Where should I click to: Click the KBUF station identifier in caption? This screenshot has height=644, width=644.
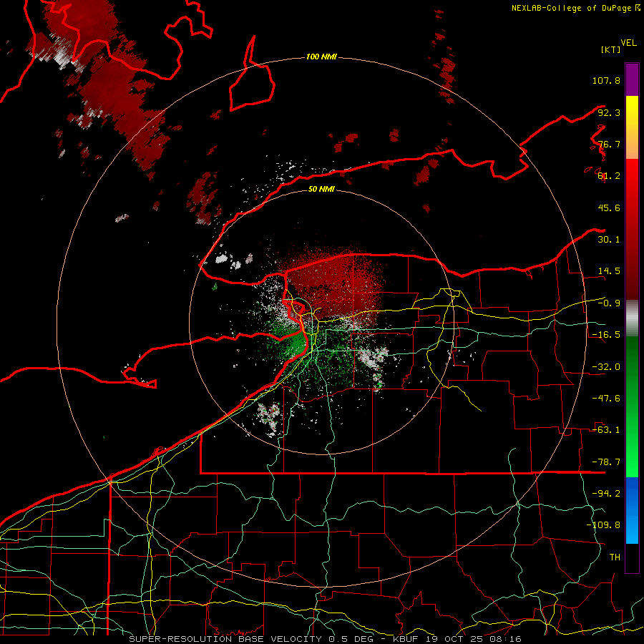pos(404,639)
